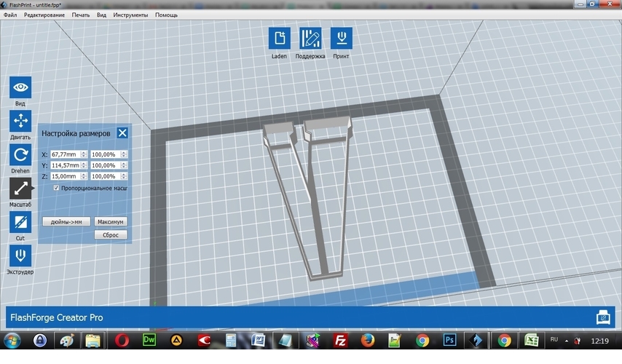The width and height of the screenshot is (622, 364).
Task: Open Dreamweaver from the taskbar
Action: (x=149, y=340)
